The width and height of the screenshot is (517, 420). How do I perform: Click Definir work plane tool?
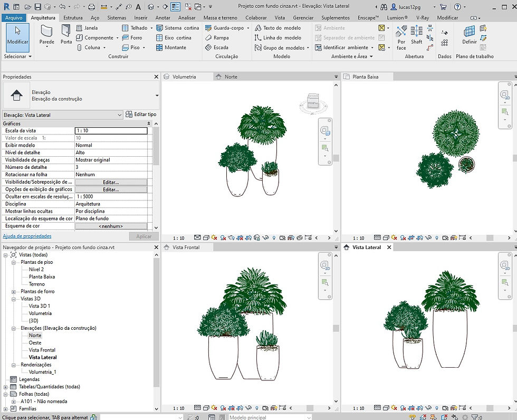(x=469, y=35)
